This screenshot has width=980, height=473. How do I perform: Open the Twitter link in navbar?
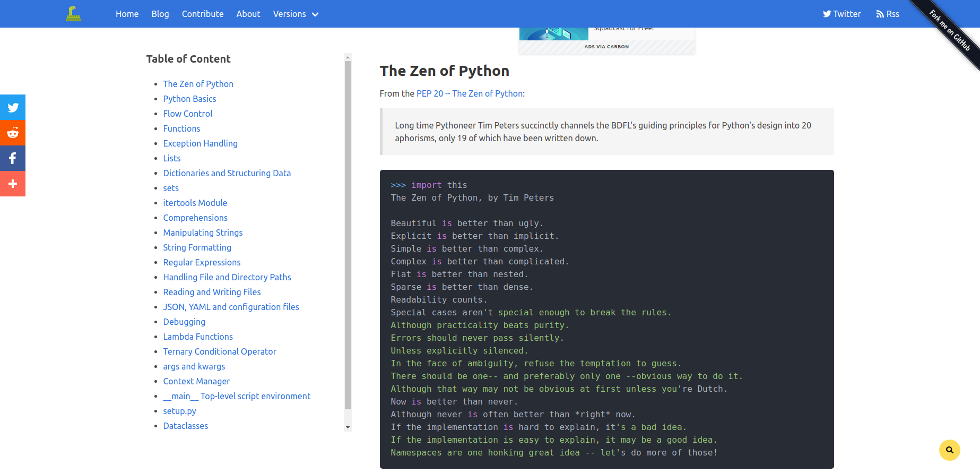[842, 14]
